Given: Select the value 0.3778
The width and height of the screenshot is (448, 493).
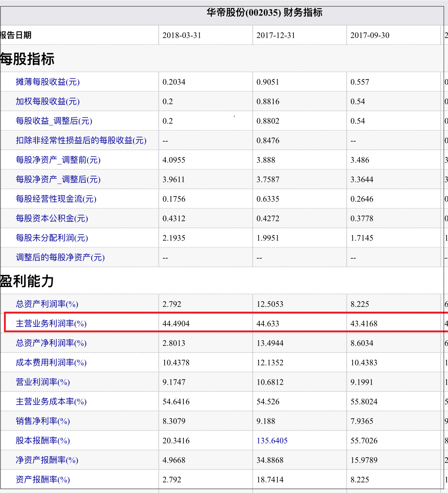Looking at the screenshot, I should tap(362, 219).
